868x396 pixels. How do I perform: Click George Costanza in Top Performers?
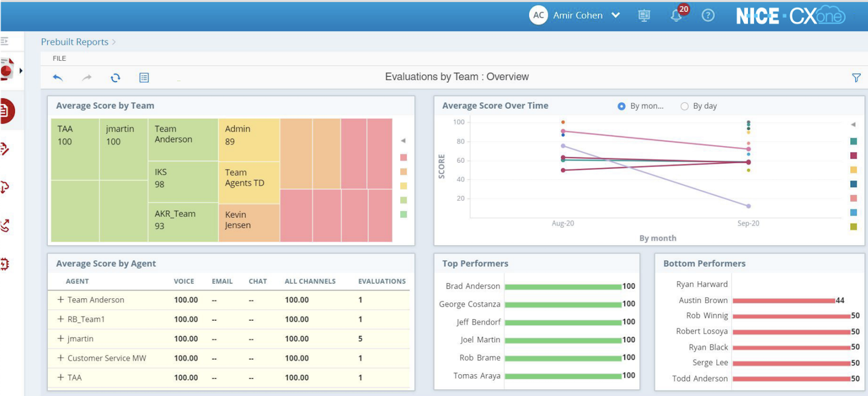click(470, 304)
